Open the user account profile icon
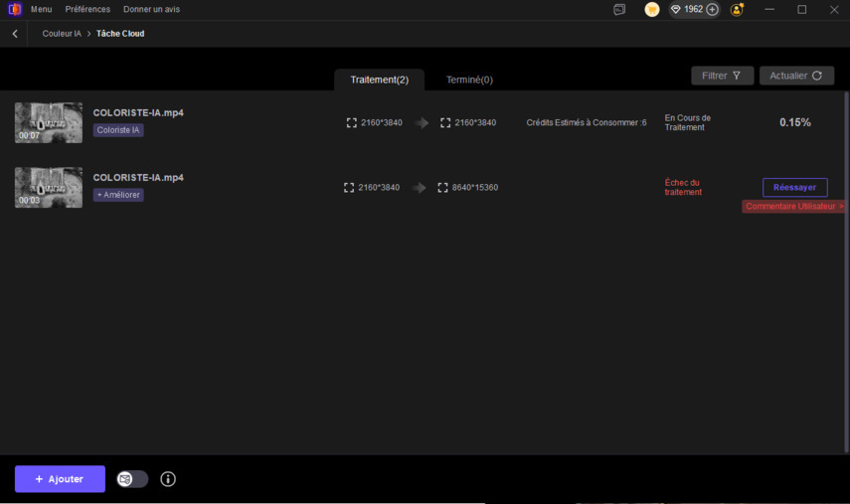Image resolution: width=850 pixels, height=504 pixels. [737, 10]
